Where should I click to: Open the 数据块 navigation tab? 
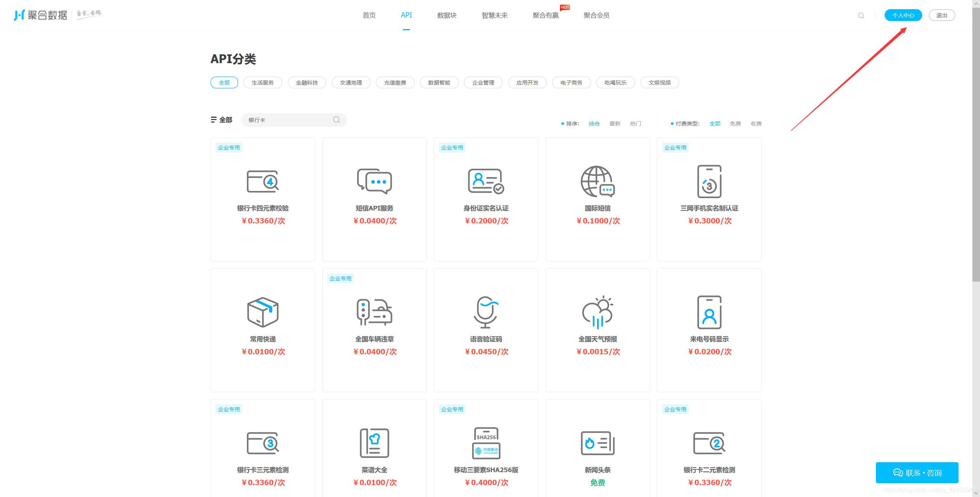447,15
